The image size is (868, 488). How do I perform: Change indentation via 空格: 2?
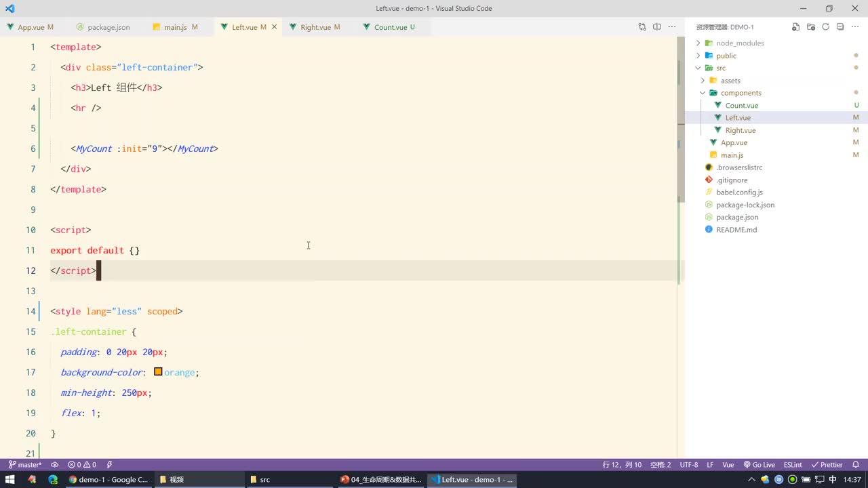click(660, 465)
